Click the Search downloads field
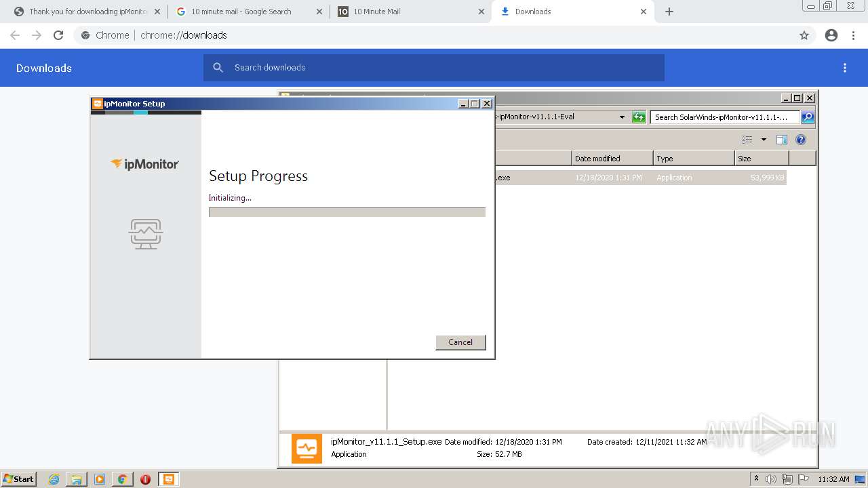The image size is (868, 488). [434, 68]
